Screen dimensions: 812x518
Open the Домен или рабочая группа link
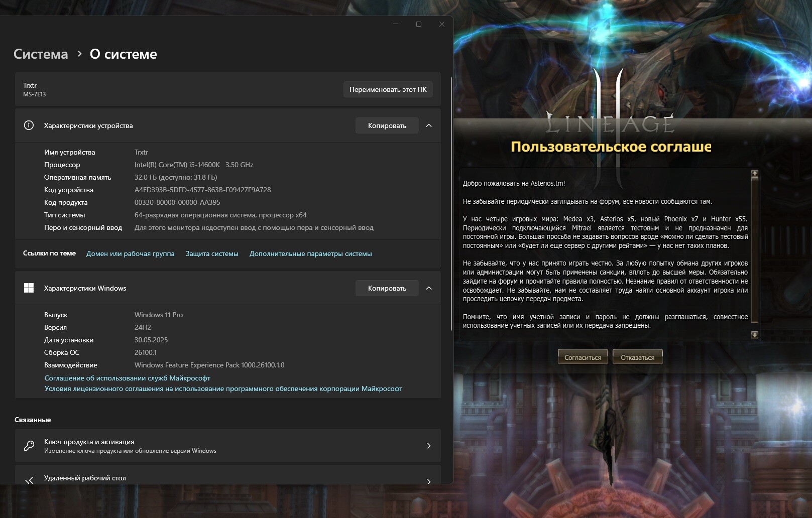(131, 253)
